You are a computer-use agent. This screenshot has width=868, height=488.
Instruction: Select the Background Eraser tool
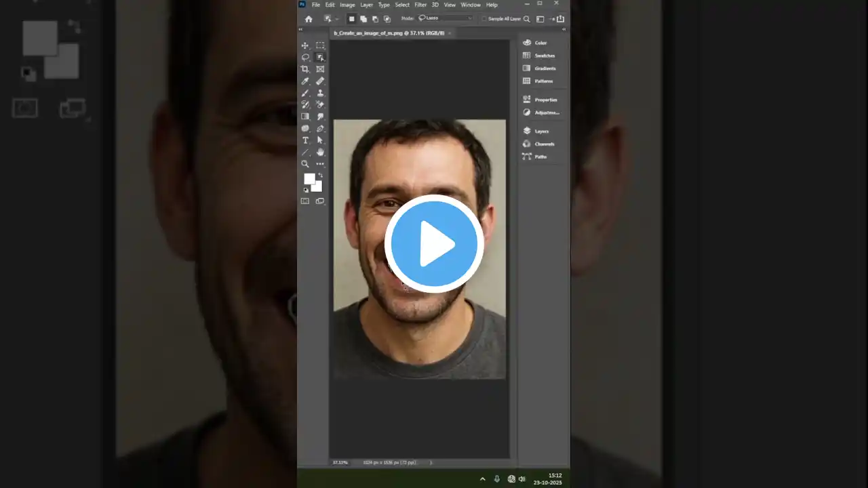point(320,104)
